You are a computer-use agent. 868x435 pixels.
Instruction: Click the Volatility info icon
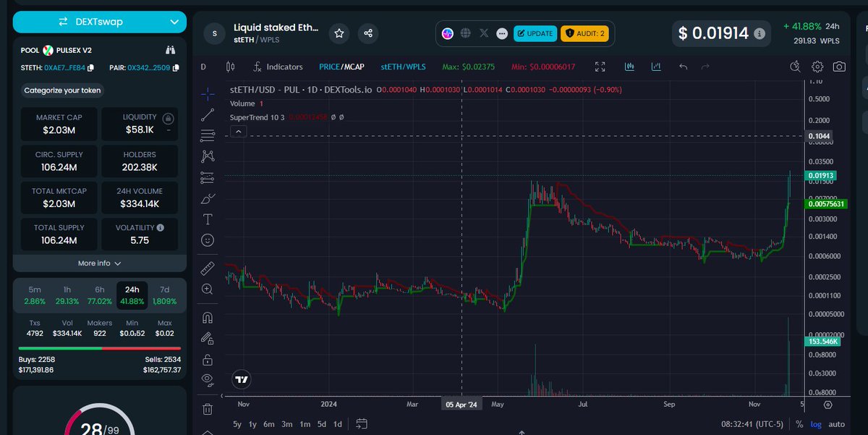160,227
